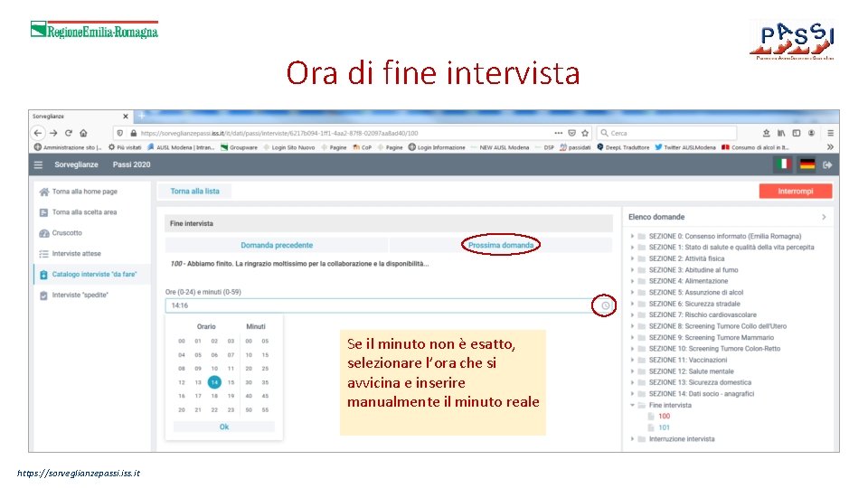Viewport: 868px width, 488px height.
Task: Click the padlock icon in the address bar
Action: click(134, 134)
